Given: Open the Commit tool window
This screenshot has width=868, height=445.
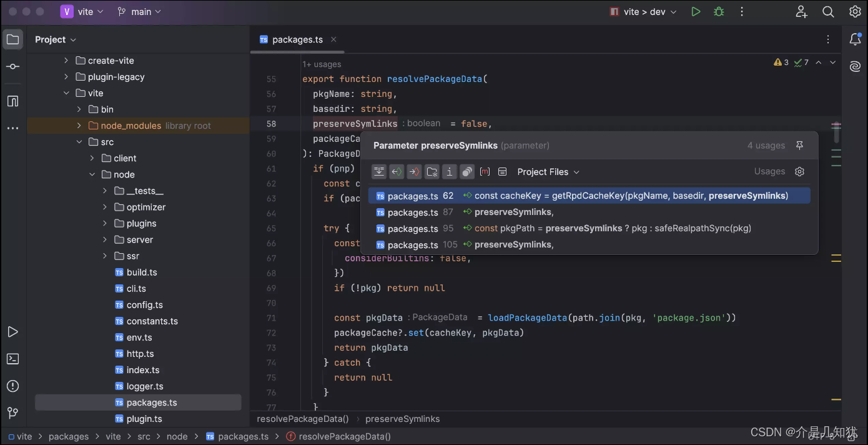Looking at the screenshot, I should [x=12, y=67].
